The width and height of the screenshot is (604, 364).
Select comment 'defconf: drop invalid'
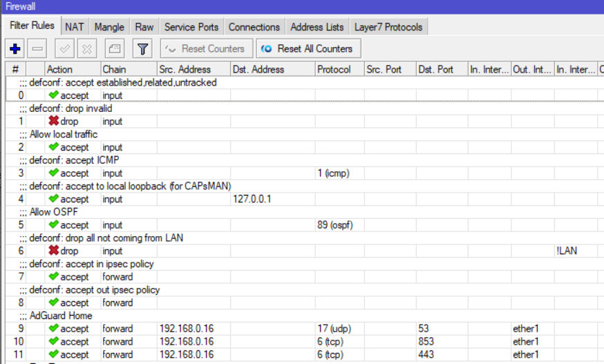click(70, 108)
